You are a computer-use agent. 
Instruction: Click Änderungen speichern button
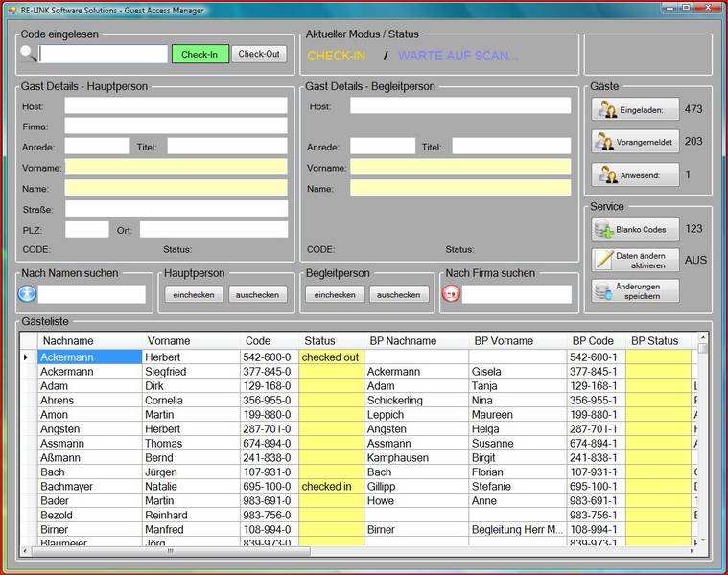point(635,290)
